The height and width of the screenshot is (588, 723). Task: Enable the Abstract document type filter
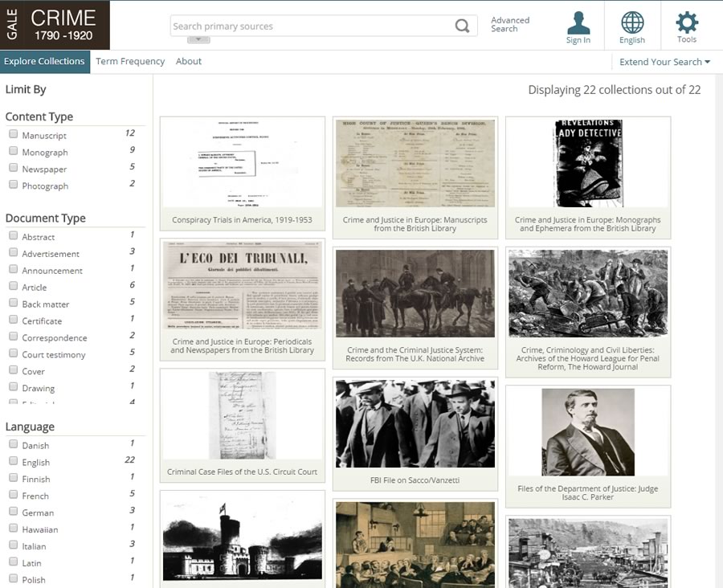pos(14,235)
